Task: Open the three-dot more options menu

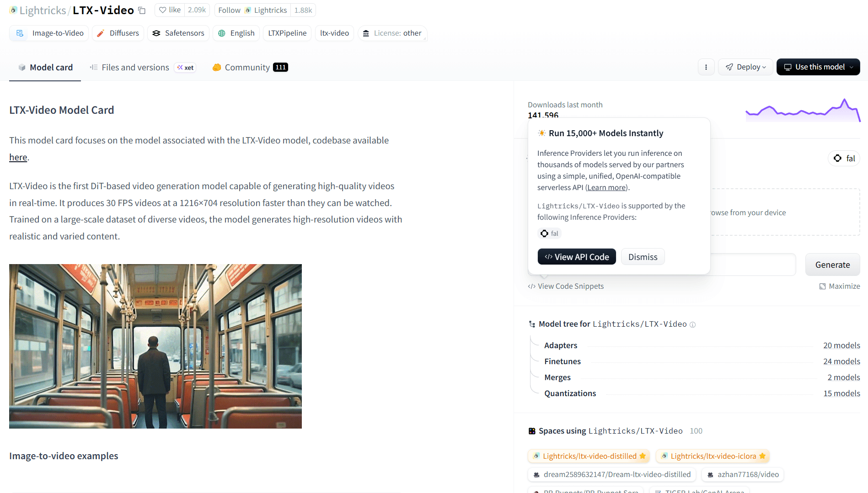Action: 706,67
